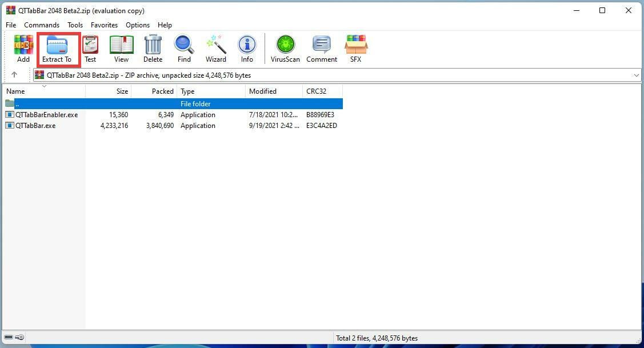This screenshot has height=348, width=644.
Task: Open the Commands menu
Action: [41, 25]
